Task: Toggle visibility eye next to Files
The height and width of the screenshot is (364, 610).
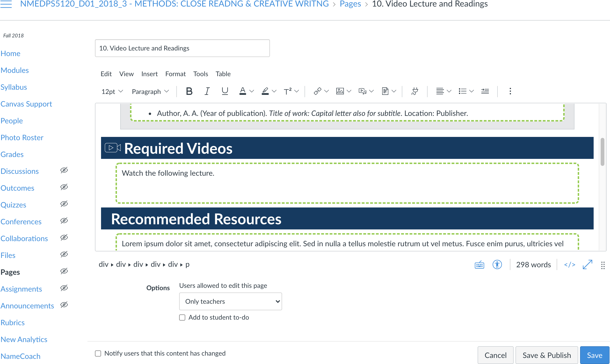Action: click(x=64, y=254)
